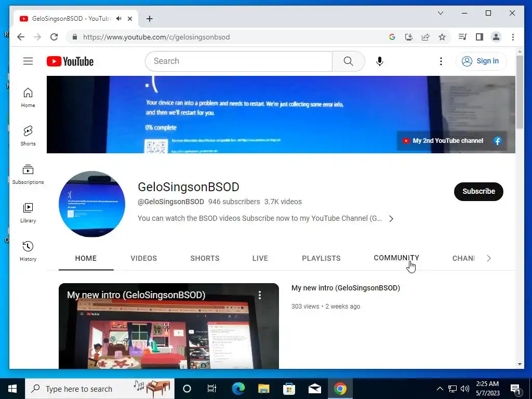
Task: Expand channel description arrow
Action: (391, 219)
